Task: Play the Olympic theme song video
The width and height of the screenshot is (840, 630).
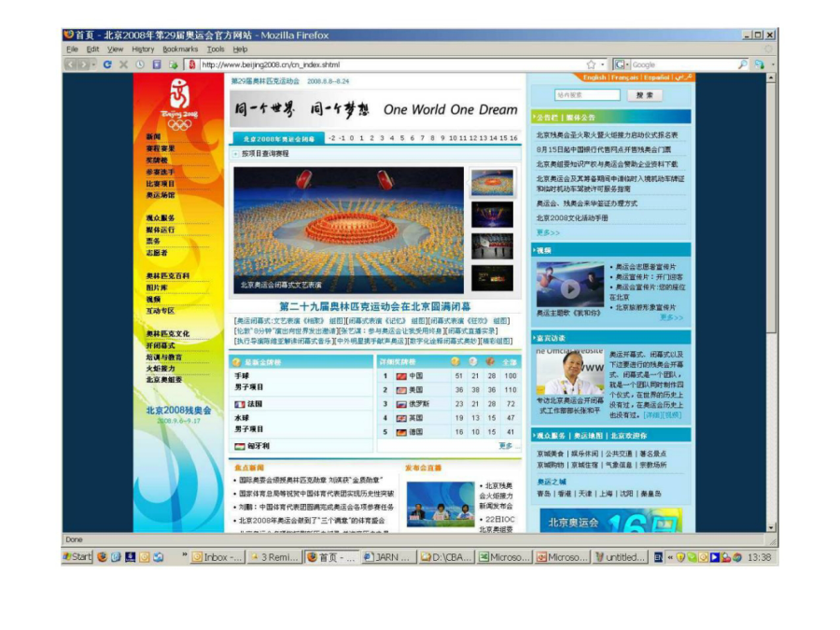Action: [x=570, y=288]
